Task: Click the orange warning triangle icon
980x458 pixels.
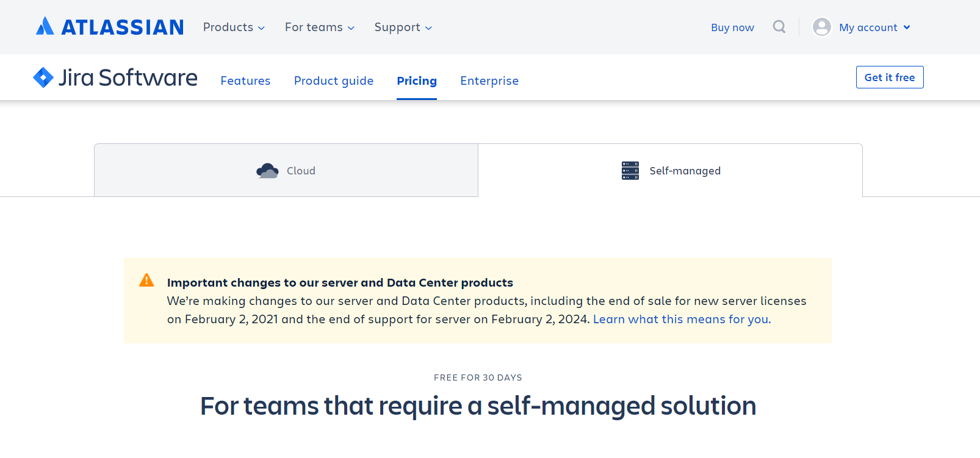Action: point(146,280)
